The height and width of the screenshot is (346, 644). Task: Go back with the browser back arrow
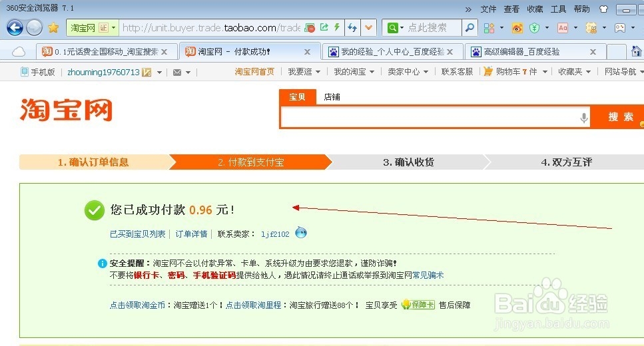tap(15, 28)
